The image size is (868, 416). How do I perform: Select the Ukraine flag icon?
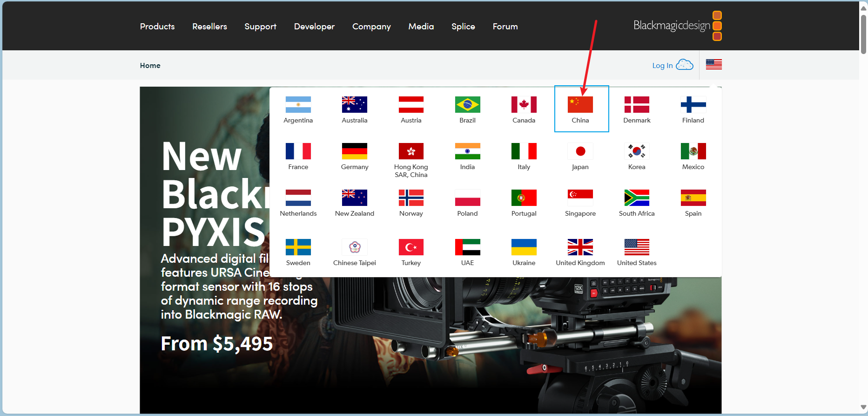point(524,247)
